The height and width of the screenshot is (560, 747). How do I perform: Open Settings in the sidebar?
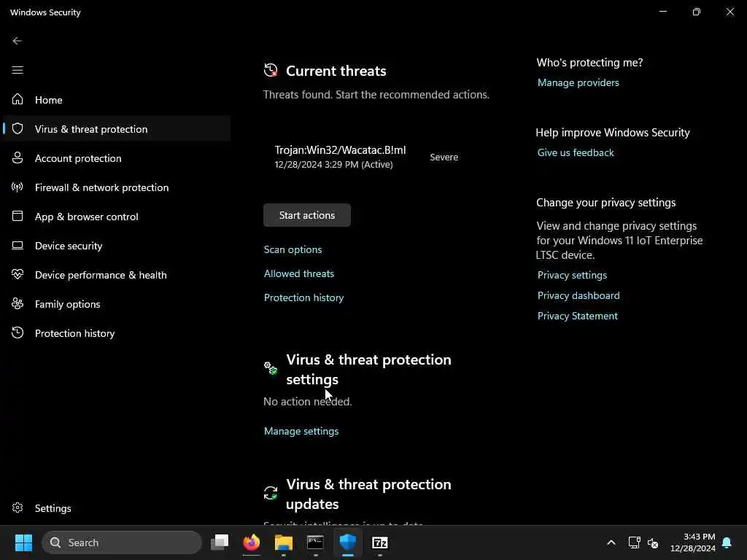pos(116,508)
